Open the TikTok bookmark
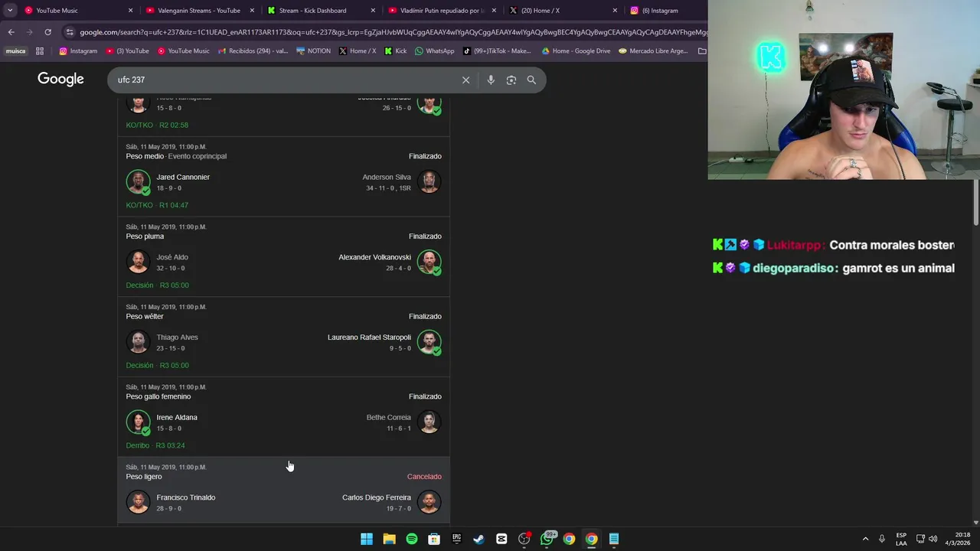 496,51
